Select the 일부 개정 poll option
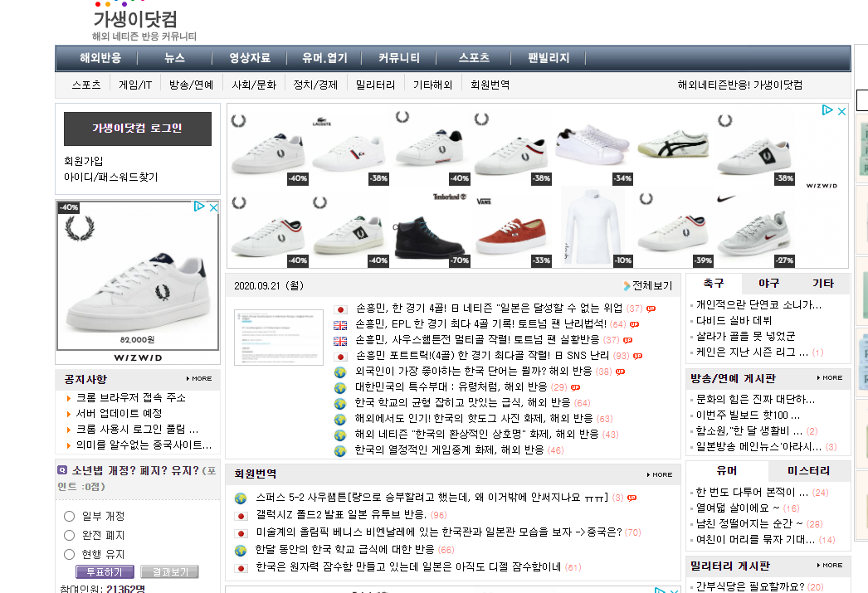 69,516
